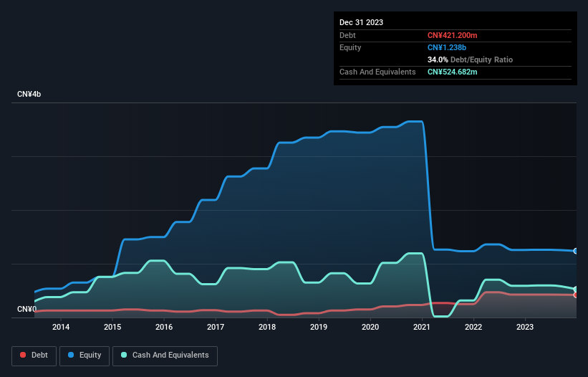Screen dimensions: 588x377
Task: Click the 34.0% Debt/Equity Ratio text
Action: point(470,59)
